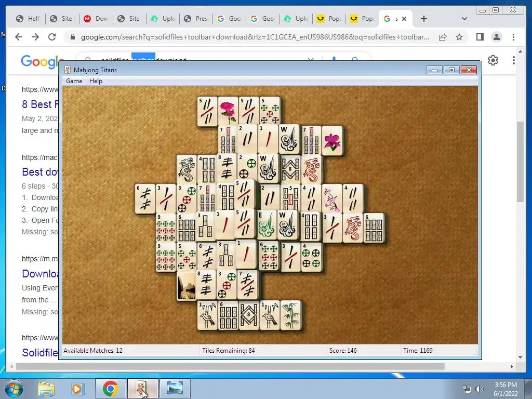The image size is (532, 399).
Task: Click the scroll right arrow of horizontal scrollbar
Action: 512,366
